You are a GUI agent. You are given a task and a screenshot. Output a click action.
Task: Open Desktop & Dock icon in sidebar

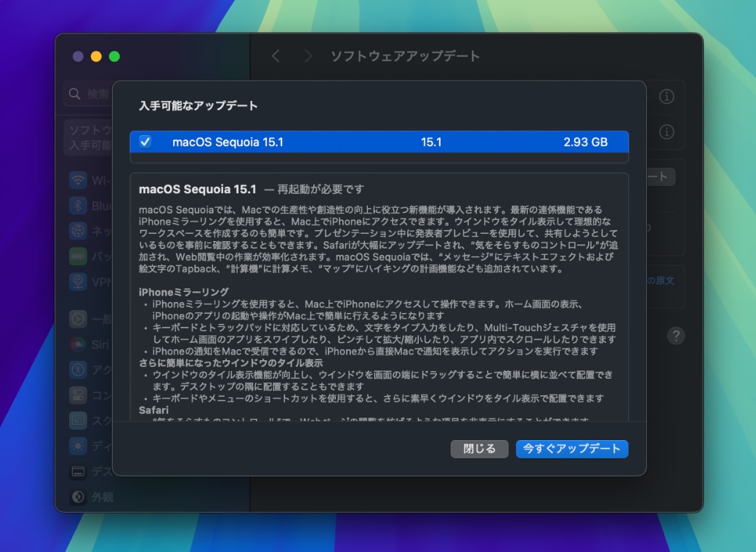click(x=78, y=471)
